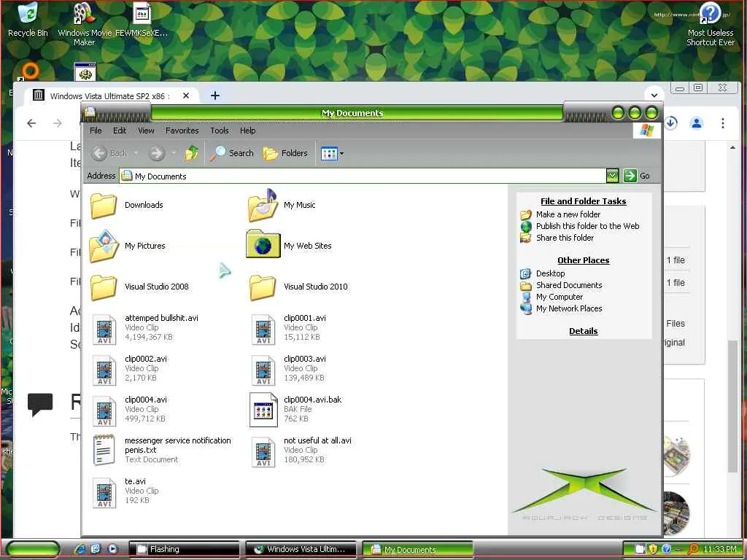Select the My Pictures folder icon
The height and width of the screenshot is (560, 747).
tap(104, 246)
